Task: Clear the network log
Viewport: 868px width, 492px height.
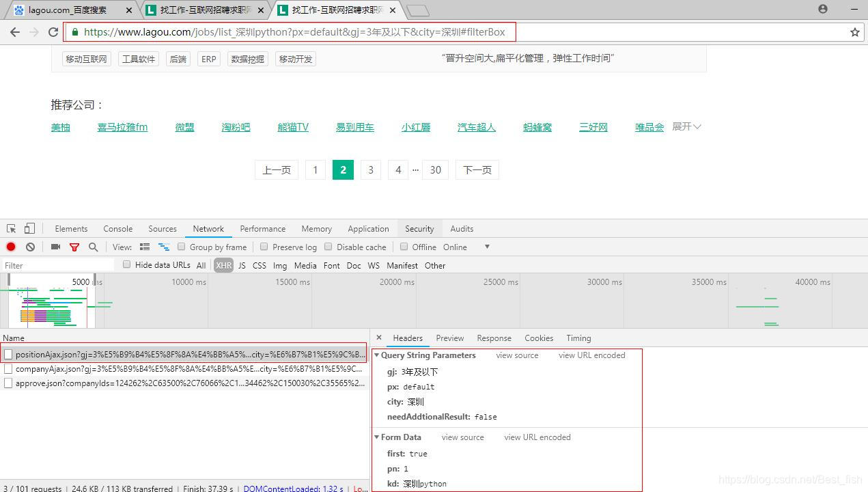Action: [x=30, y=247]
